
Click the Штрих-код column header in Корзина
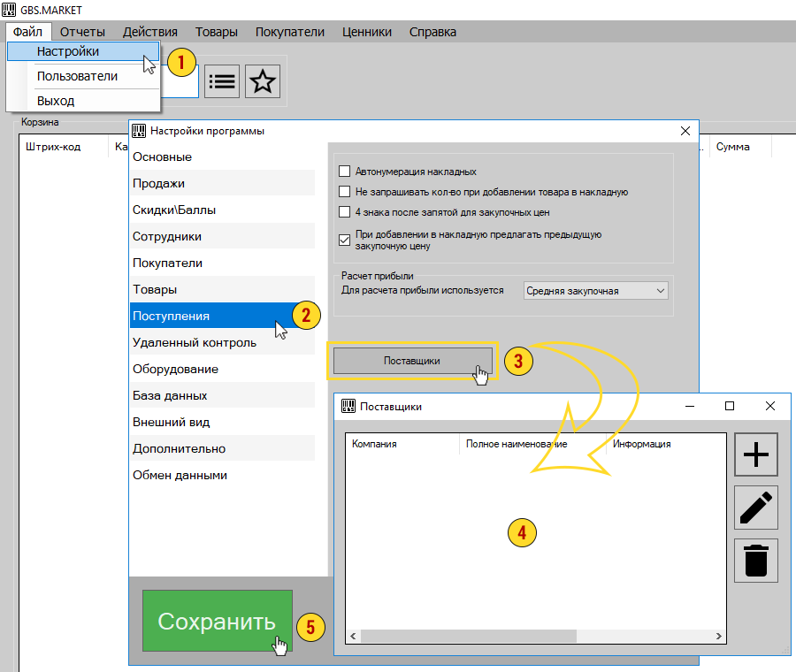[x=65, y=147]
